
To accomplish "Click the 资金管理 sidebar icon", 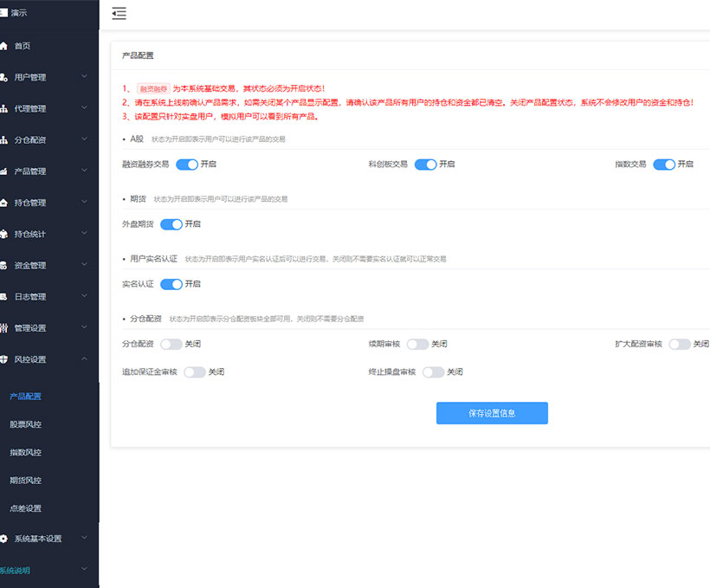I will pyautogui.click(x=3, y=265).
